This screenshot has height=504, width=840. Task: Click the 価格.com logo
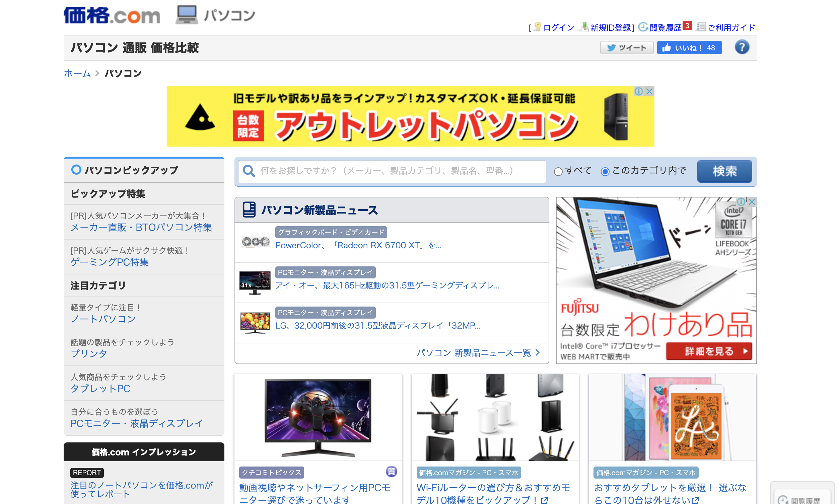click(x=112, y=15)
